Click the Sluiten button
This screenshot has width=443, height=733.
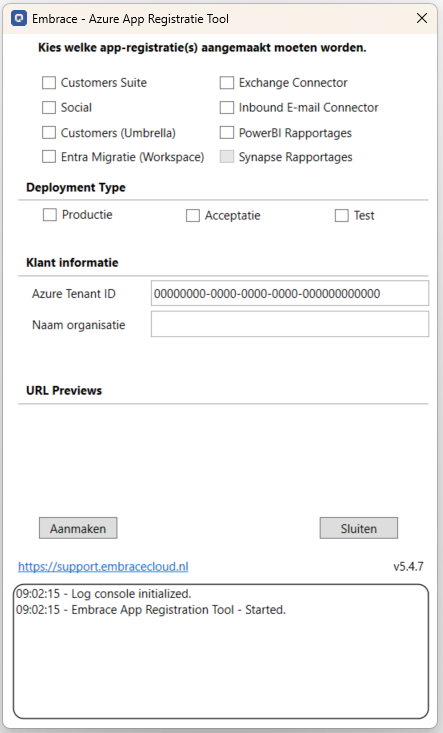[359, 528]
